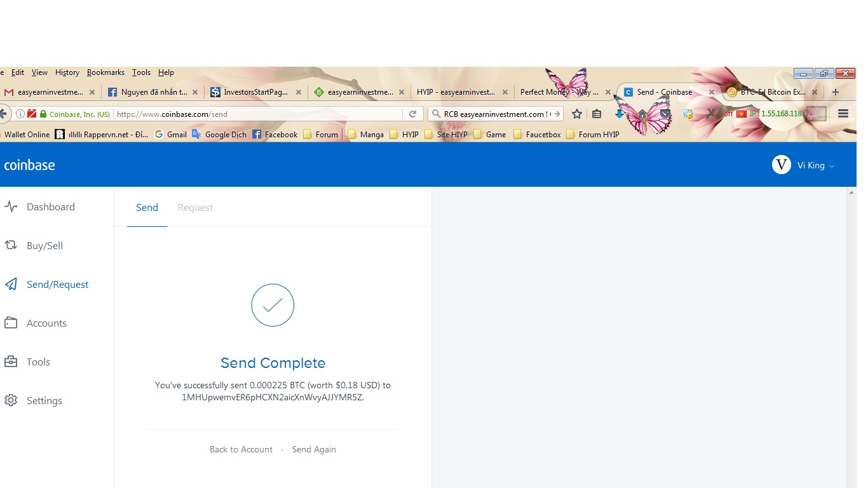Open the Wallet Online bookmark
The width and height of the screenshot is (868, 488).
click(x=25, y=134)
